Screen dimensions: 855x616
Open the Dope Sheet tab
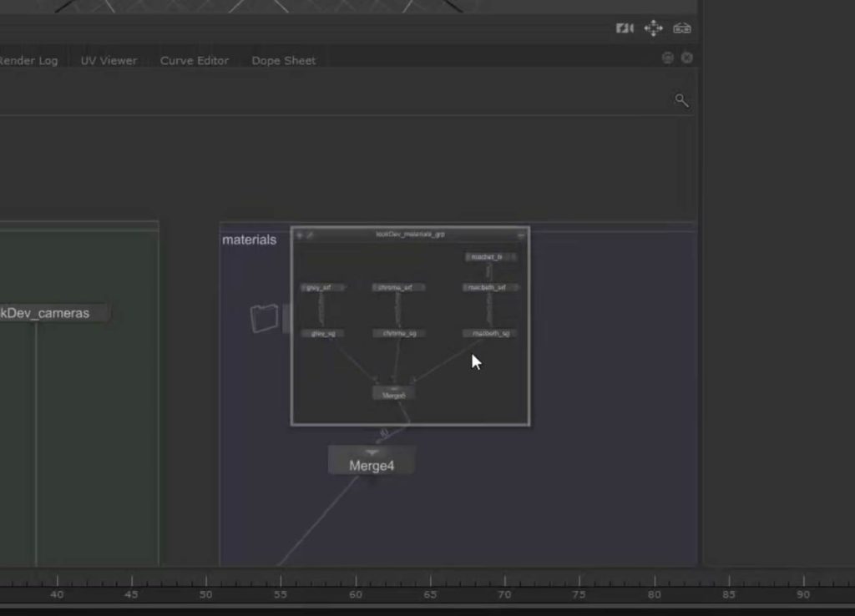pos(284,61)
